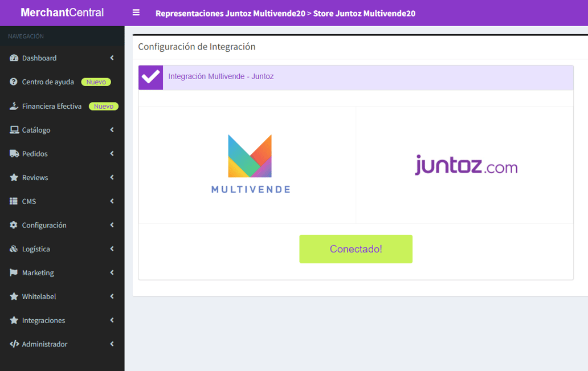Click the Multivende logo image

point(251,164)
